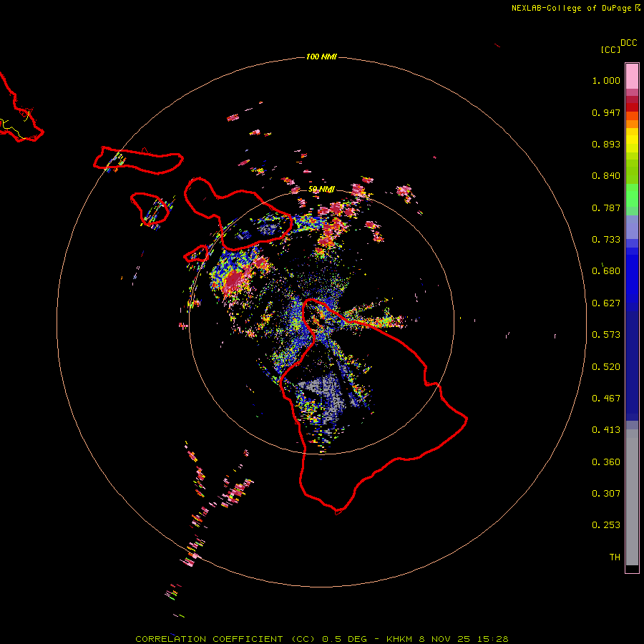Select the DCC label above the color scale
Viewport: 644px width, 644px height.
pos(628,42)
